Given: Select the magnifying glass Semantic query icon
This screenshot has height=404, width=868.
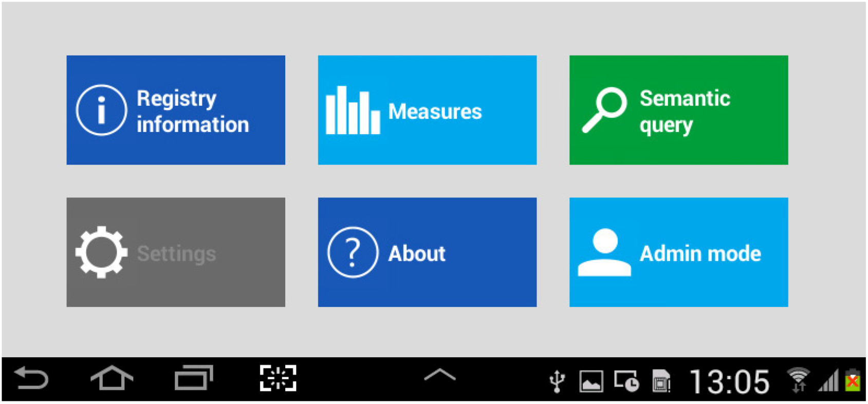Looking at the screenshot, I should (604, 110).
